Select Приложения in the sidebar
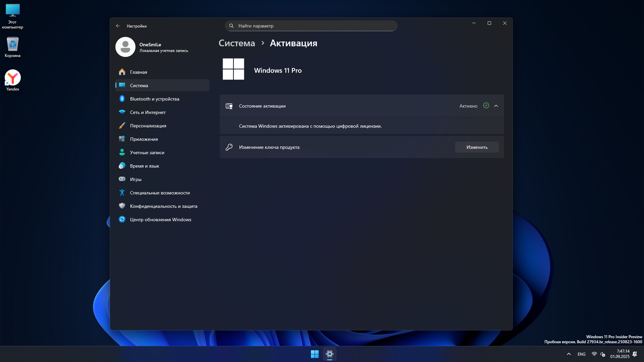The image size is (644, 362). pyautogui.click(x=144, y=139)
